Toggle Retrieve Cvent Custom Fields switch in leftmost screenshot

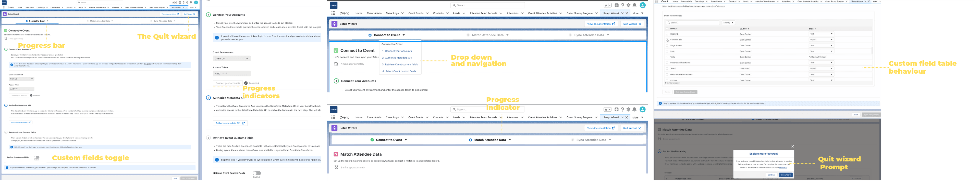coord(36,157)
